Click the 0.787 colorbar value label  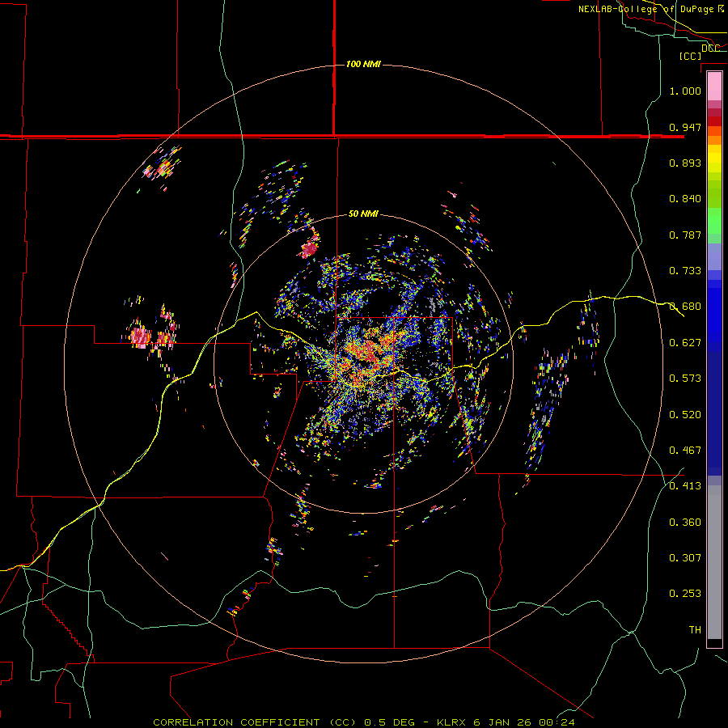(685, 235)
